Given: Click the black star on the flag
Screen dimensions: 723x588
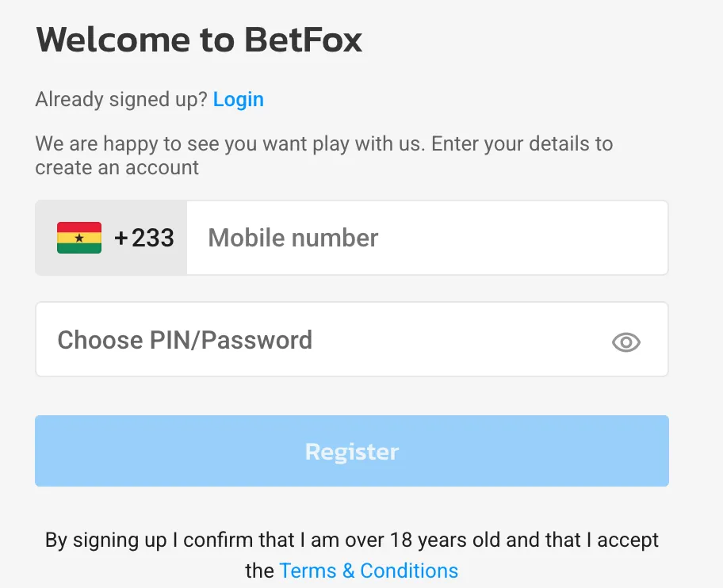Looking at the screenshot, I should click(x=79, y=238).
